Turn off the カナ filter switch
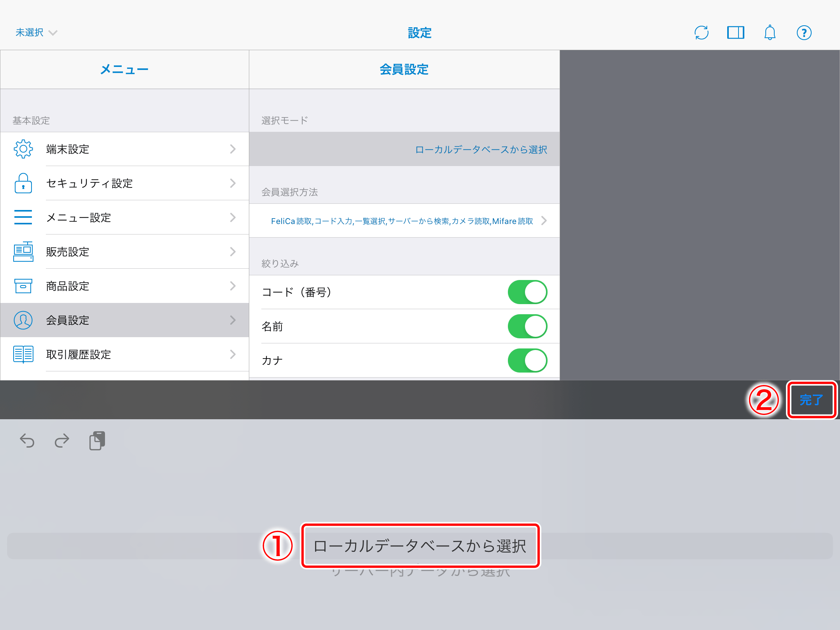This screenshot has height=630, width=840. tap(528, 360)
